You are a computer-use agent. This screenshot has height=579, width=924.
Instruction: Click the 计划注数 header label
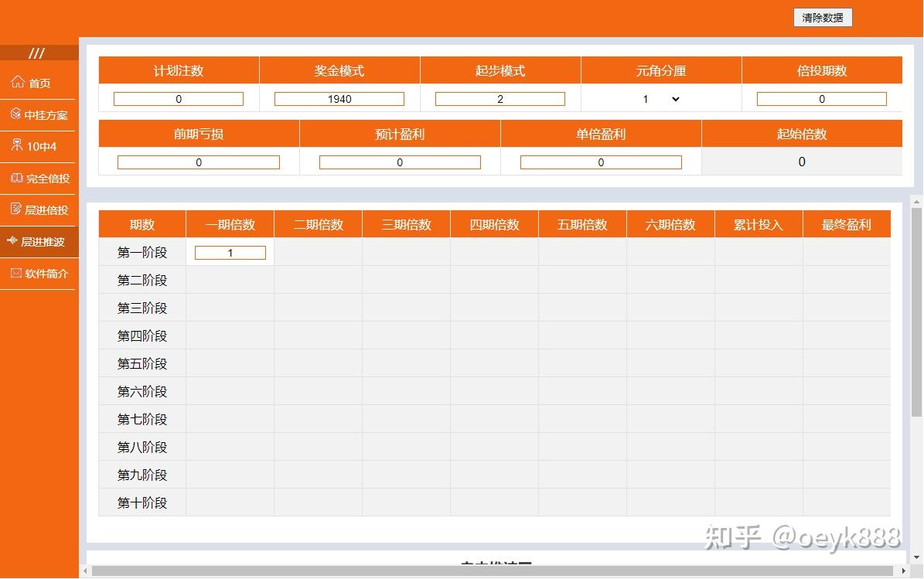(179, 70)
